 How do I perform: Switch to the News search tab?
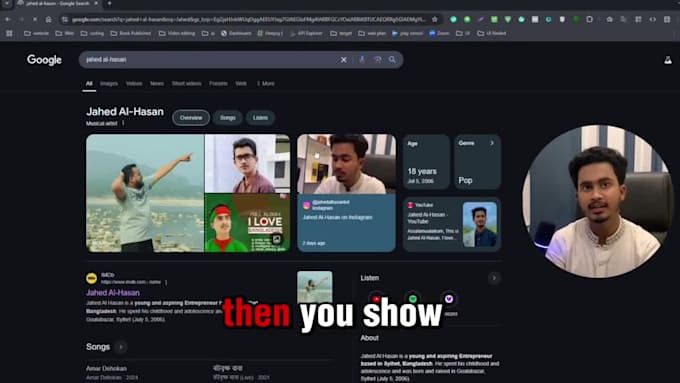click(157, 83)
